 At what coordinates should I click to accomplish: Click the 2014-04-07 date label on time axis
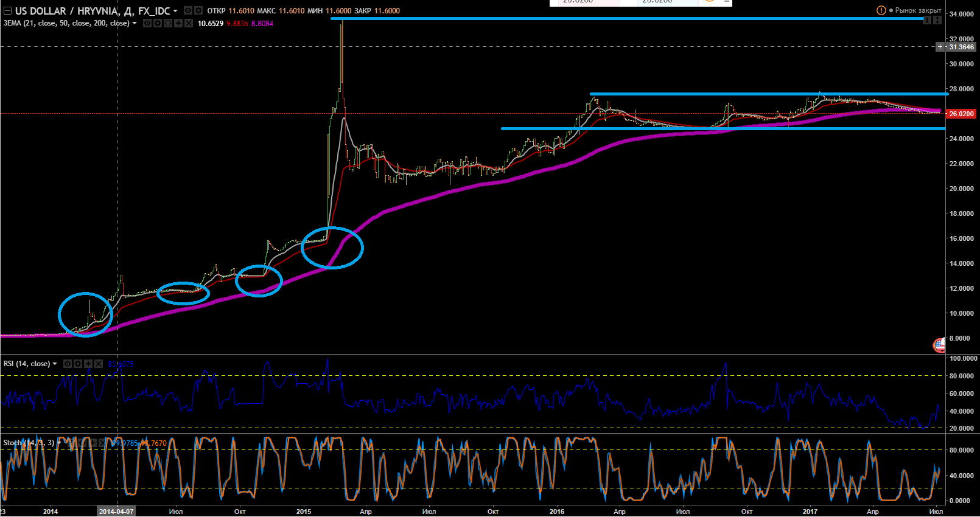(x=116, y=512)
